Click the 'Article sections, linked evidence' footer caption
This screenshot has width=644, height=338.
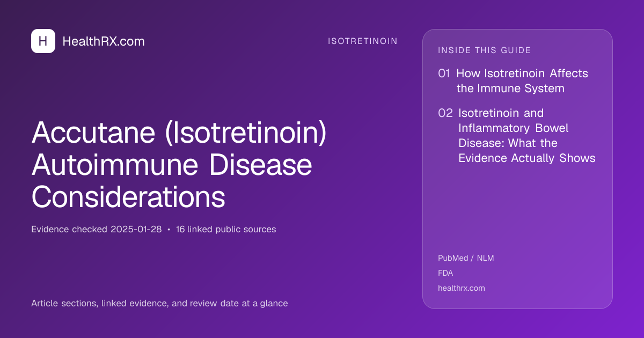click(159, 304)
